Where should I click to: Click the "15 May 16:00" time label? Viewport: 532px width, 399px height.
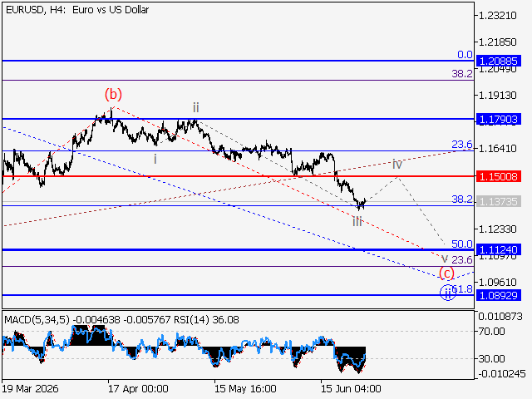[x=245, y=388]
